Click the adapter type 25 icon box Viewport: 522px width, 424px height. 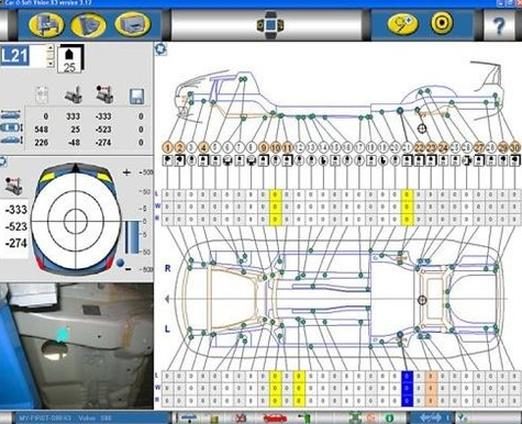pos(70,59)
